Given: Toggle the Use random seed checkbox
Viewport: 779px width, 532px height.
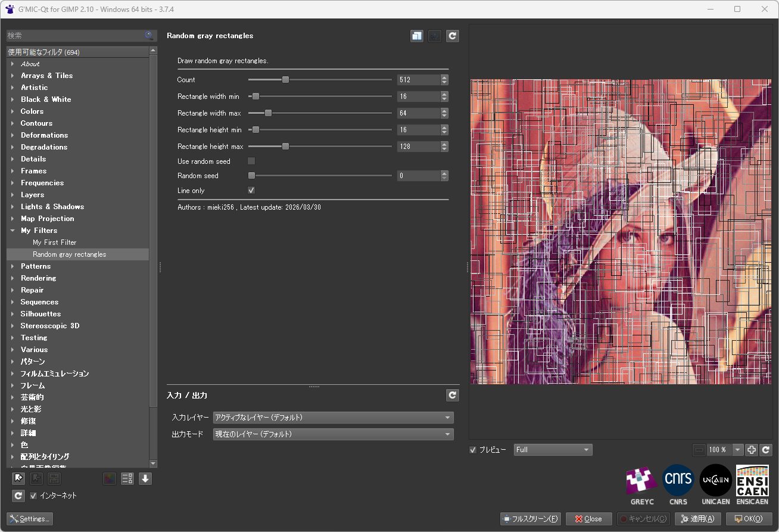Looking at the screenshot, I should 251,161.
